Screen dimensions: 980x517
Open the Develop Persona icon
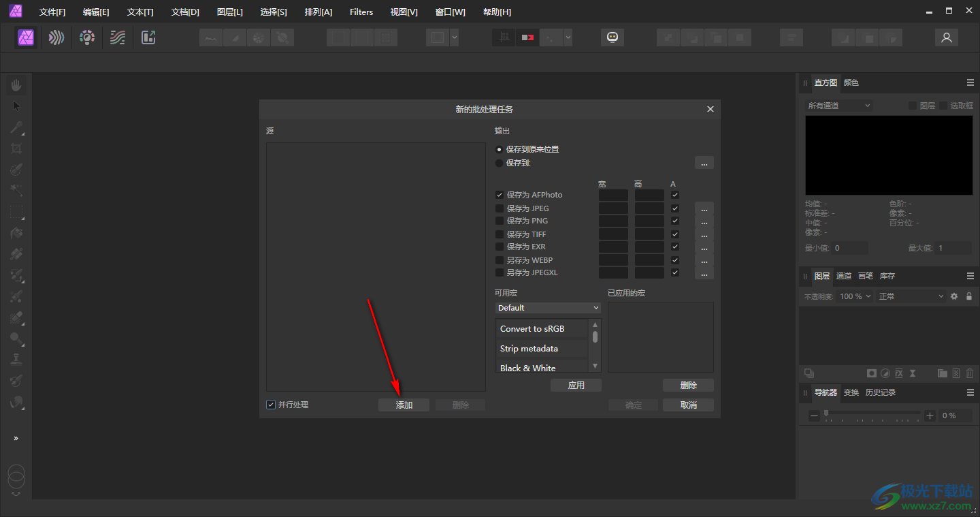click(x=87, y=37)
